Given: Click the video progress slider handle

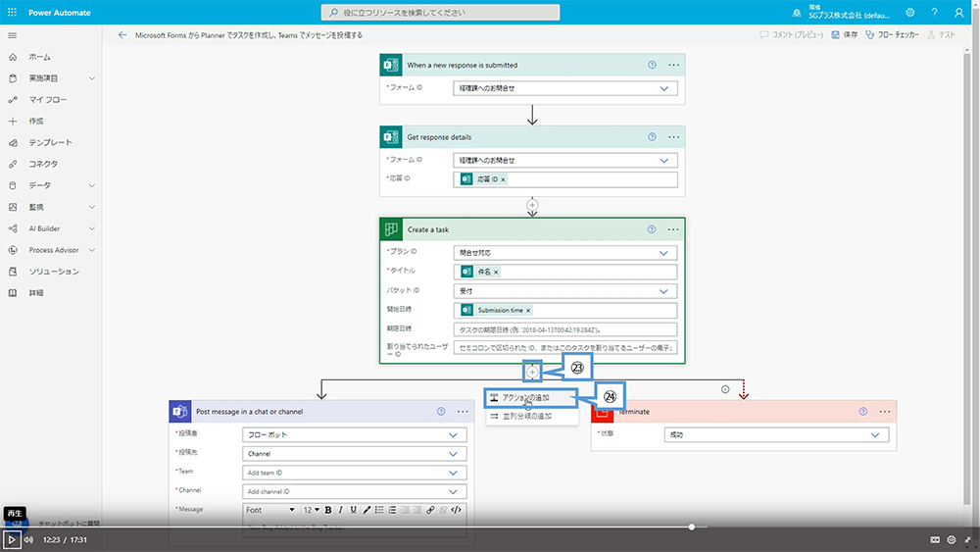Looking at the screenshot, I should pos(691,527).
